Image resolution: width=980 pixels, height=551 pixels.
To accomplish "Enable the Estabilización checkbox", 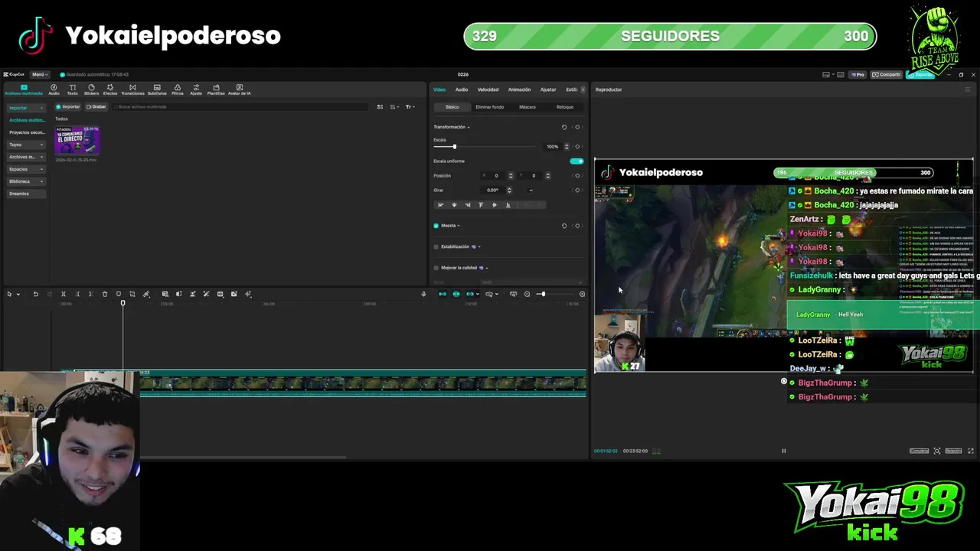I will 436,246.
